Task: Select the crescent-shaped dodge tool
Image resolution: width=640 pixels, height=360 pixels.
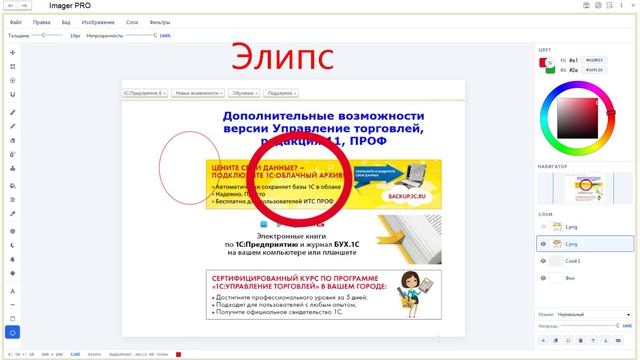Action: 13,245
